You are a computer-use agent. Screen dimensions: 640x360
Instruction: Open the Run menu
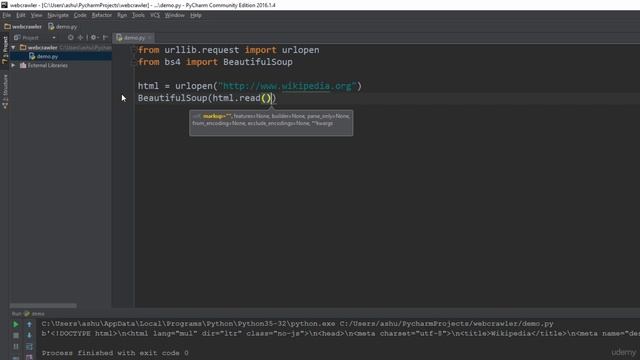(x=122, y=15)
